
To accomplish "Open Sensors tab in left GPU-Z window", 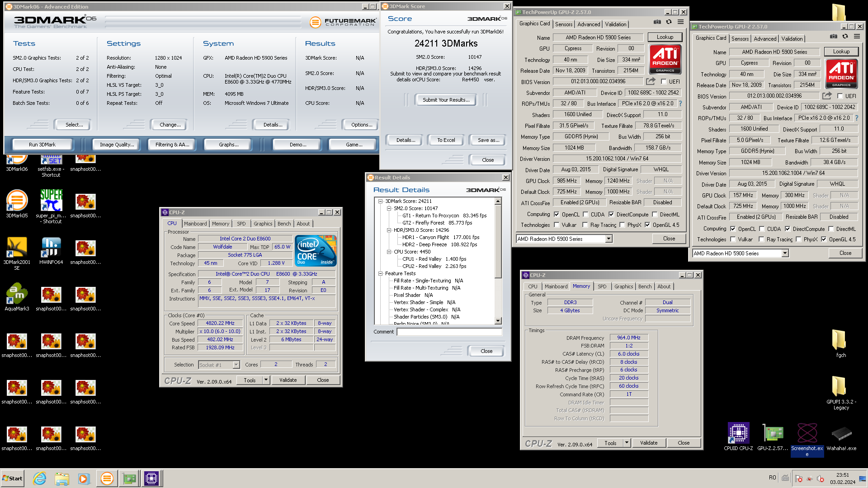I will coord(564,24).
